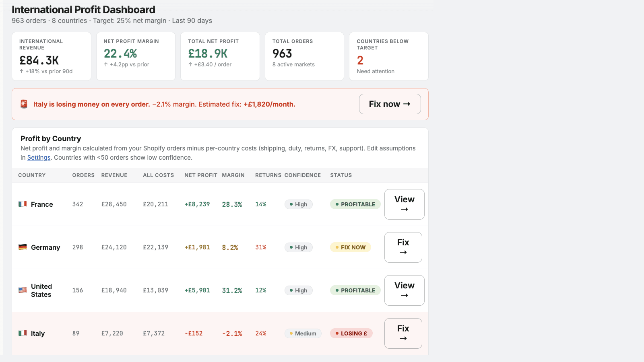
Task: Click France's 14% returns value
Action: [x=261, y=204]
